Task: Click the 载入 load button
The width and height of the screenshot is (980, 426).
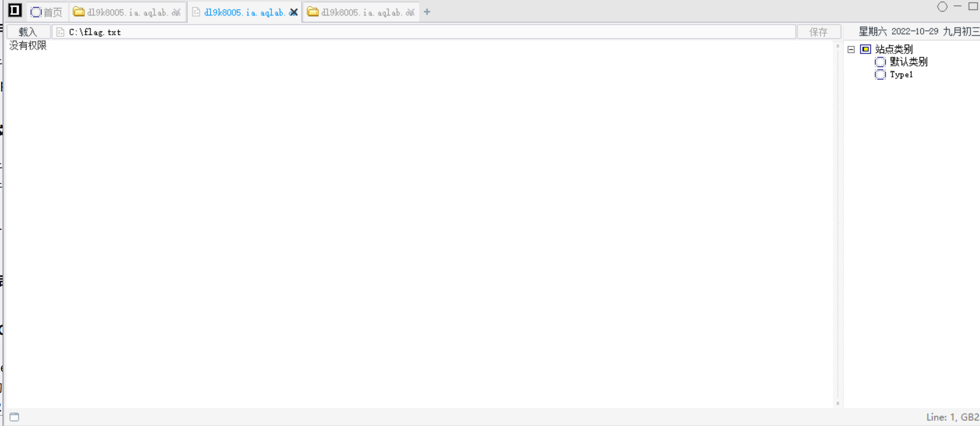Action: tap(28, 32)
